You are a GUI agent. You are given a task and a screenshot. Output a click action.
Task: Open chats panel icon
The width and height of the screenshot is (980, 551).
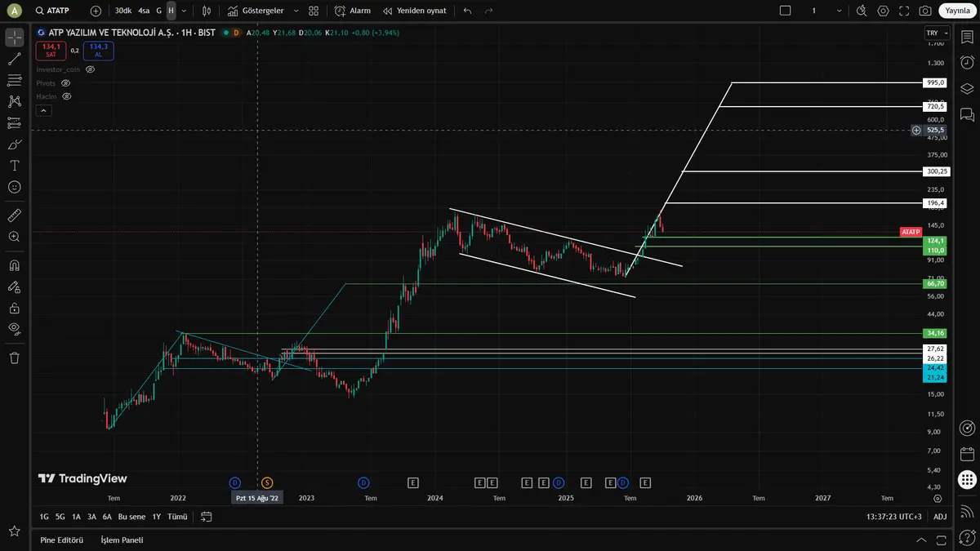pos(967,114)
